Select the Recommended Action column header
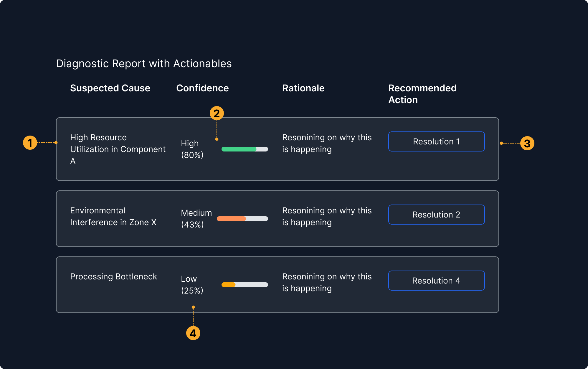 pyautogui.click(x=422, y=94)
